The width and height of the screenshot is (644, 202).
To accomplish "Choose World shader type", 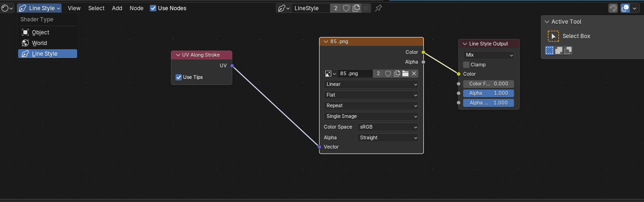I will click(x=47, y=43).
